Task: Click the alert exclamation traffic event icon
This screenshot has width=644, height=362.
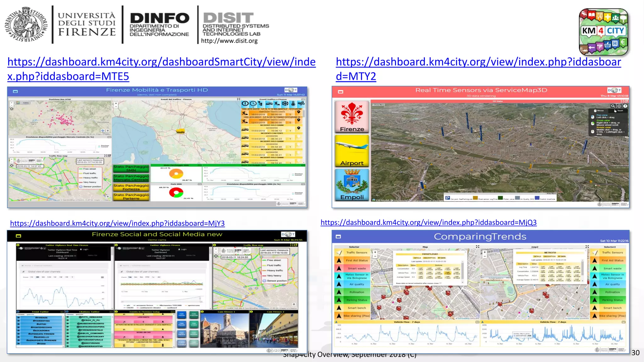Action: point(245,103)
